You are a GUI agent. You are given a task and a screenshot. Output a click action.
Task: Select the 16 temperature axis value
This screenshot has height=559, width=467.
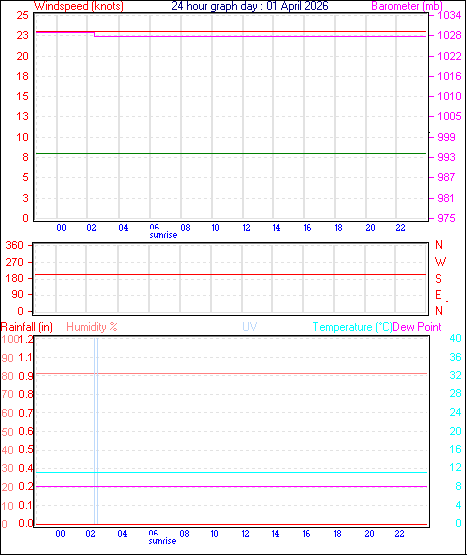(455, 449)
